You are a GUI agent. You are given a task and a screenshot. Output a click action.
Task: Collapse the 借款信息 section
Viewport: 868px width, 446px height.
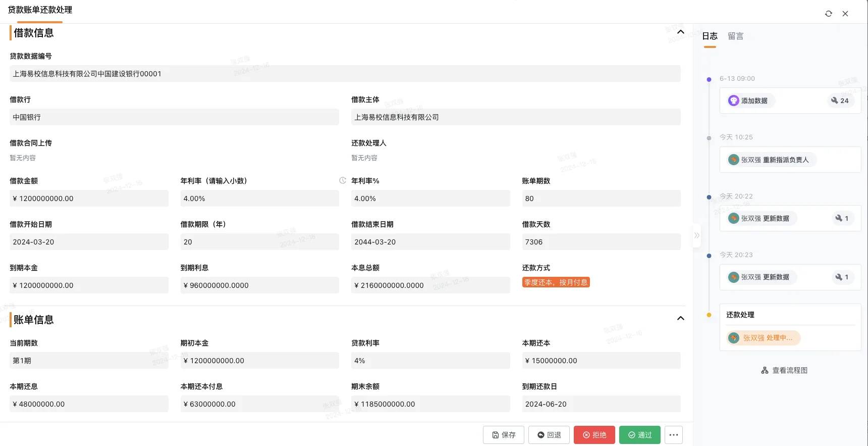coord(680,32)
